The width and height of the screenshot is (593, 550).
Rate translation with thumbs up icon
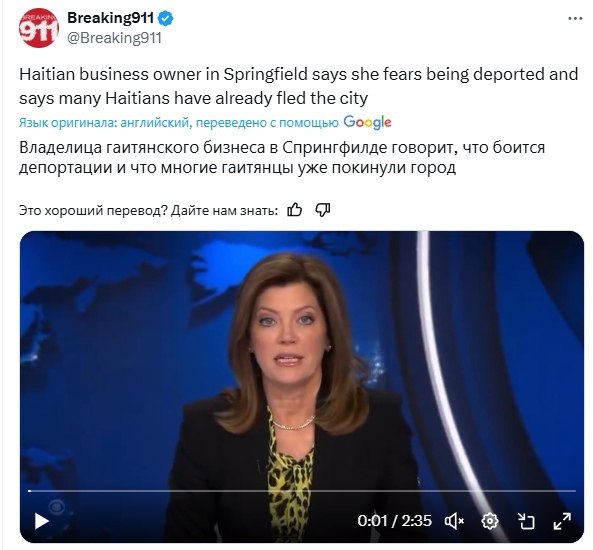[295, 210]
